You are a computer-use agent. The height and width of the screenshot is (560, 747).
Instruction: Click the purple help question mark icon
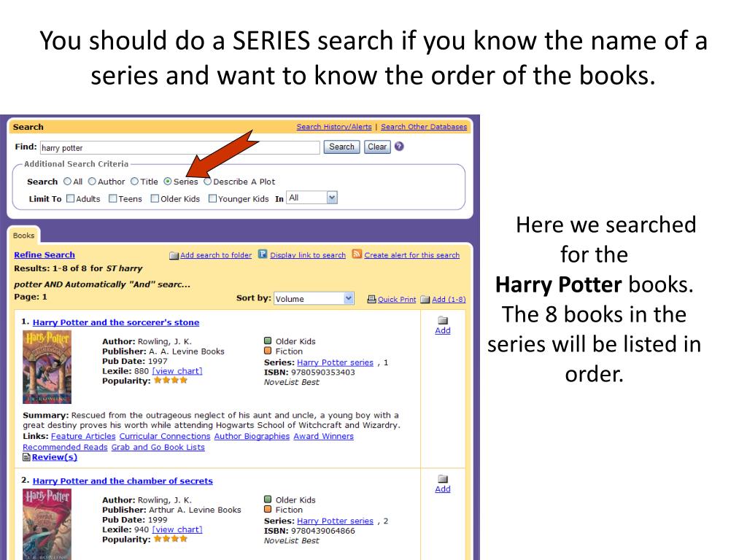click(x=399, y=147)
